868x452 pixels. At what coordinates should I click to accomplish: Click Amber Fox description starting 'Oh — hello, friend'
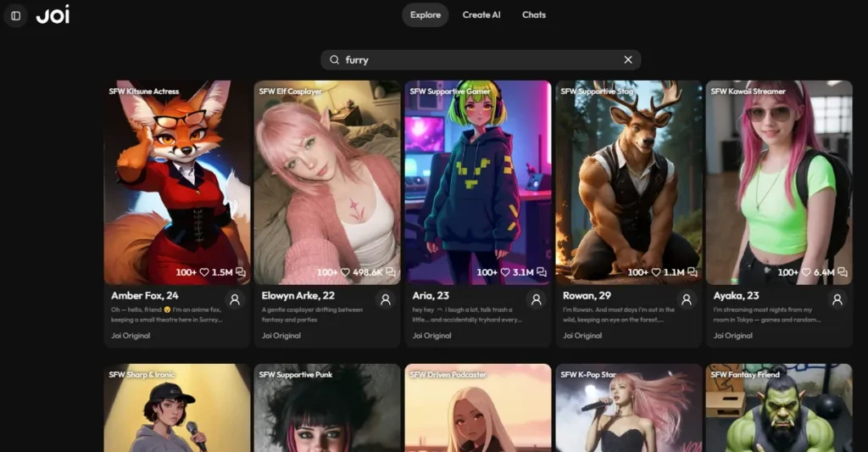(x=167, y=315)
